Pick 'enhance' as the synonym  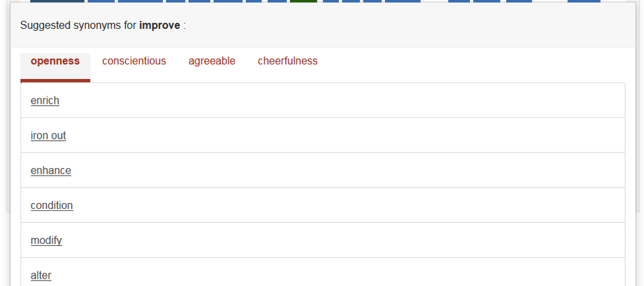pyautogui.click(x=51, y=170)
